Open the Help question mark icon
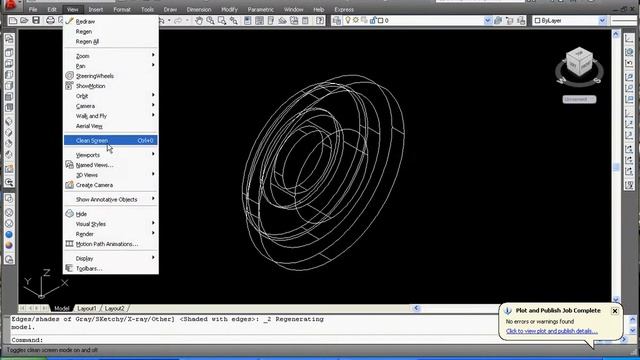The width and height of the screenshot is (640, 360). click(x=320, y=20)
